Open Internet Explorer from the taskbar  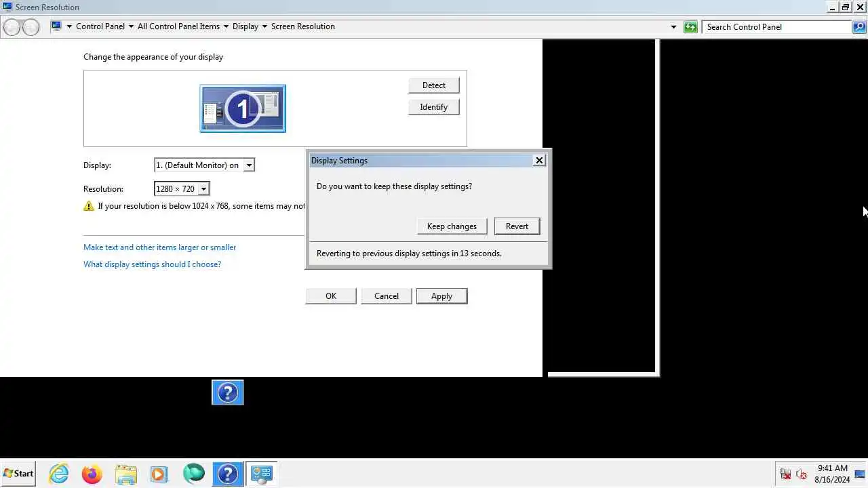(x=59, y=474)
